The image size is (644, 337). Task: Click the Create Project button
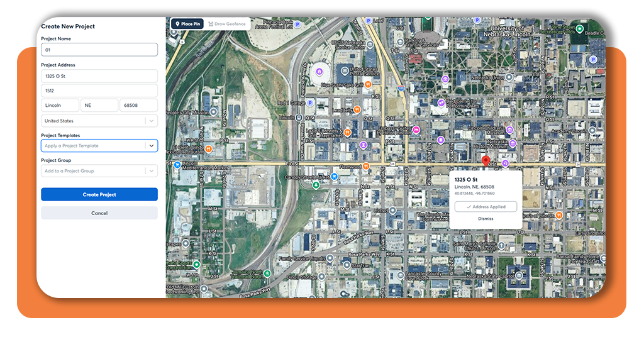click(99, 194)
